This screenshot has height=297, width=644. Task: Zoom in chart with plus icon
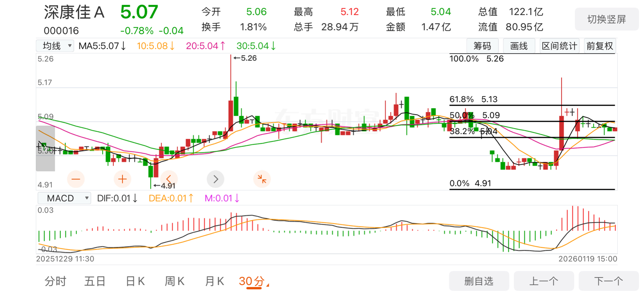click(x=122, y=179)
